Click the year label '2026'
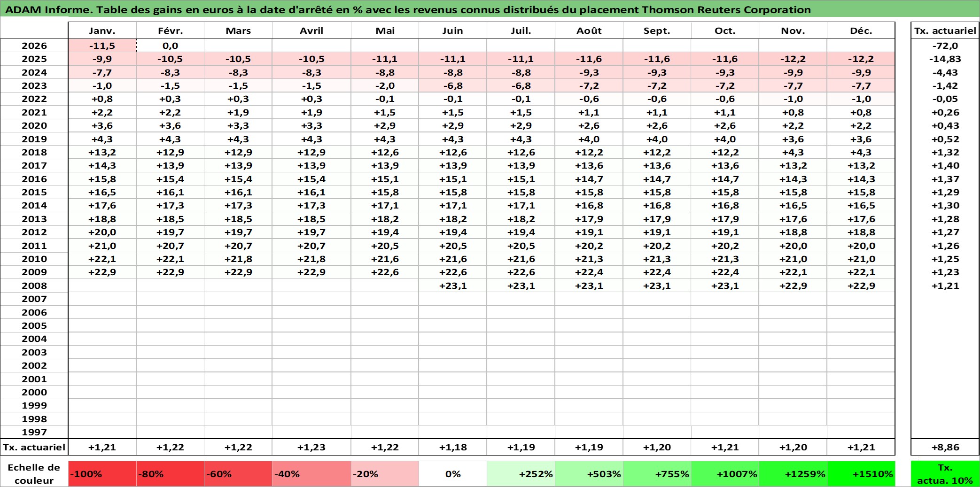980x487 pixels. pos(34,46)
